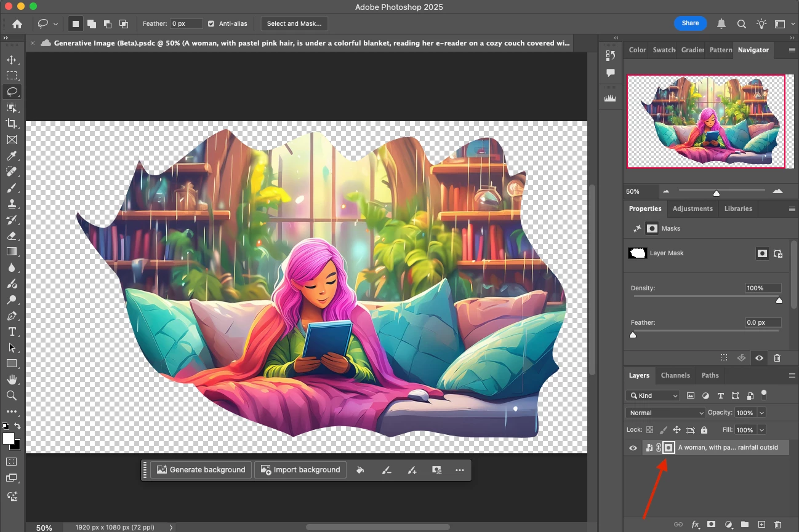This screenshot has width=799, height=532.
Task: Open the Adjustments tab
Action: click(693, 208)
